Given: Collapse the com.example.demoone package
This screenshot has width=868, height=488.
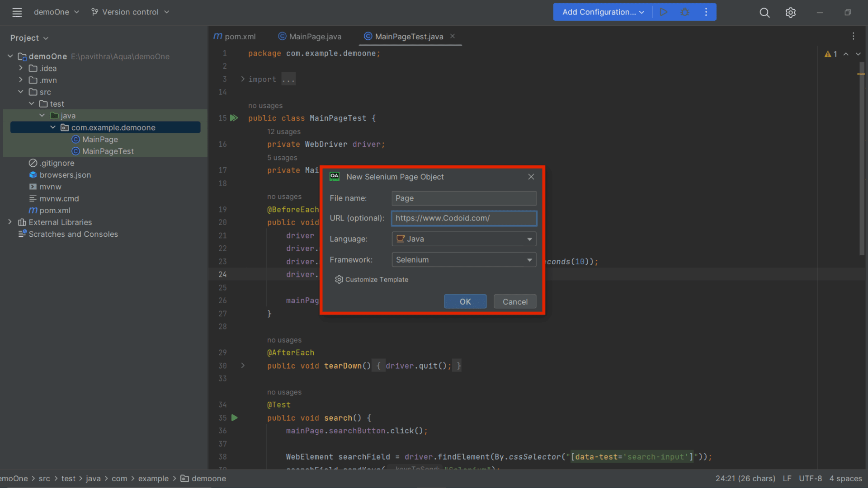Looking at the screenshot, I should click(x=53, y=127).
